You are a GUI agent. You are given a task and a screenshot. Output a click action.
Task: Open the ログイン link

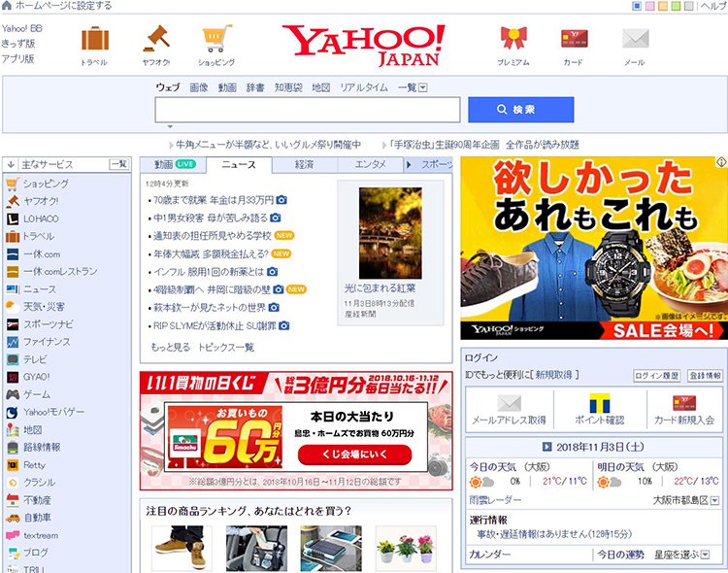(481, 357)
